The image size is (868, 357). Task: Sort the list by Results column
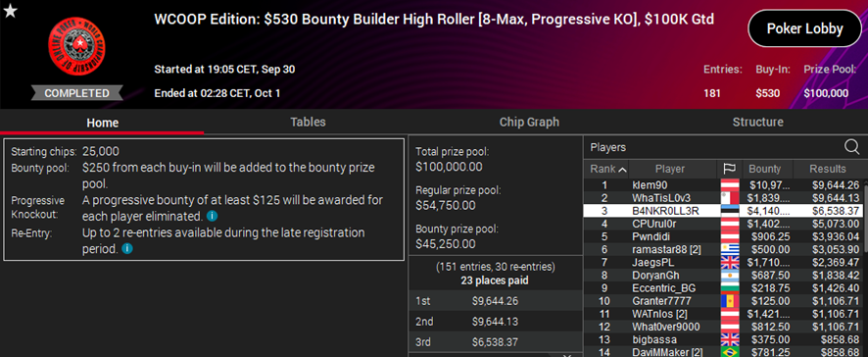pos(828,169)
